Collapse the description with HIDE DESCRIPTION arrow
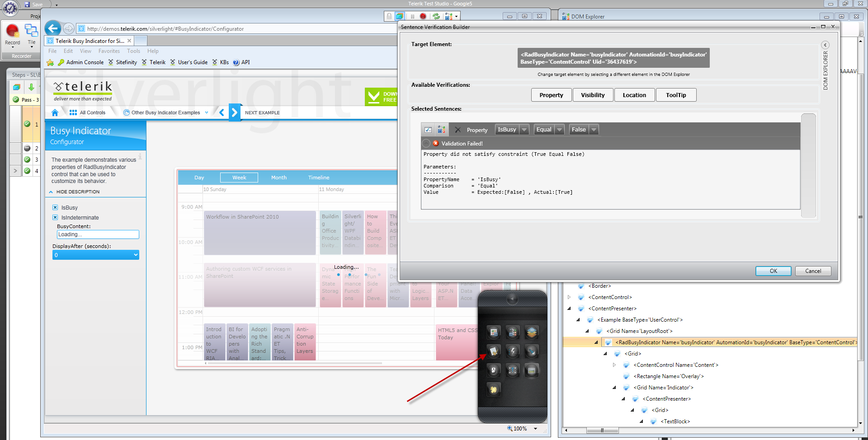This screenshot has height=440, width=868. click(x=51, y=192)
